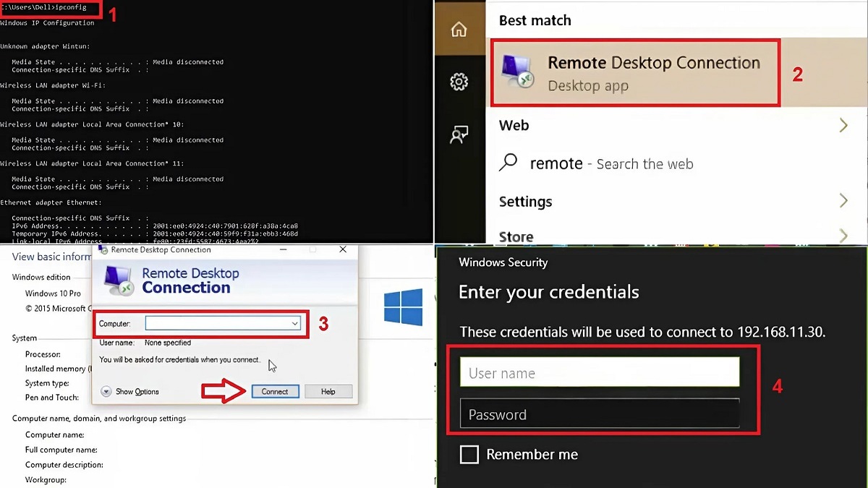Viewport: 868px width, 488px height.
Task: Click the Windows logo in System window
Action: click(403, 307)
